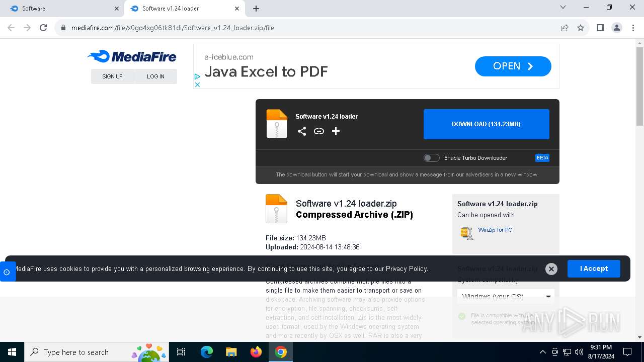Launch Firefox from the taskbar
644x362 pixels.
256,352
